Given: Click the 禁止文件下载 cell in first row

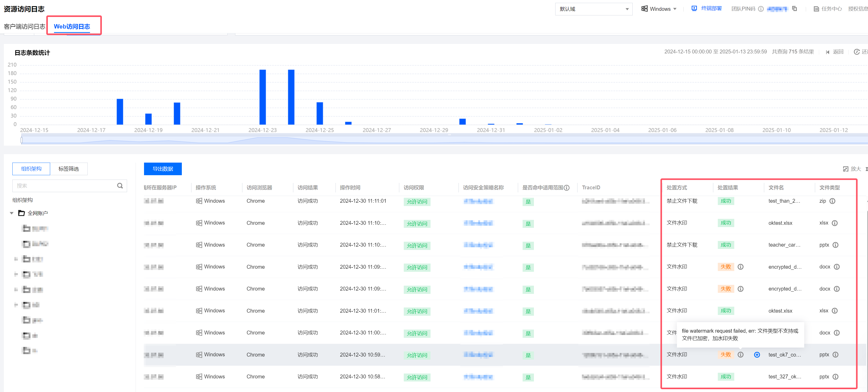Looking at the screenshot, I should tap(682, 201).
